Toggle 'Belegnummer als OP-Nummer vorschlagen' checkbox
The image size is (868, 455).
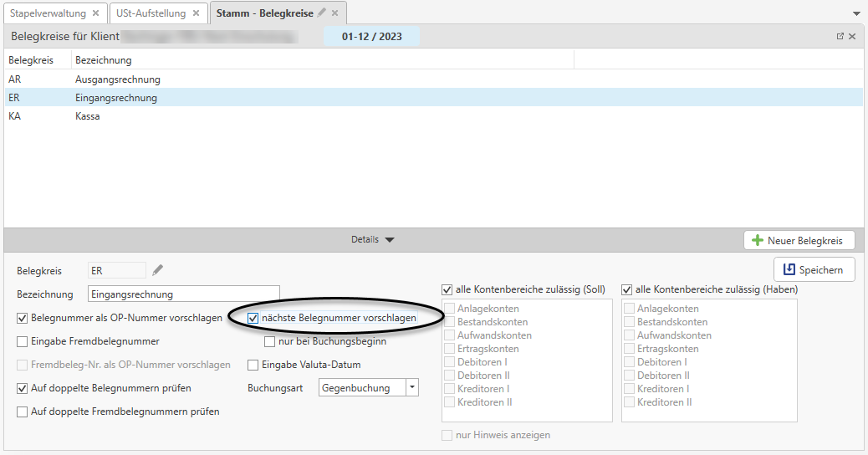(x=23, y=318)
